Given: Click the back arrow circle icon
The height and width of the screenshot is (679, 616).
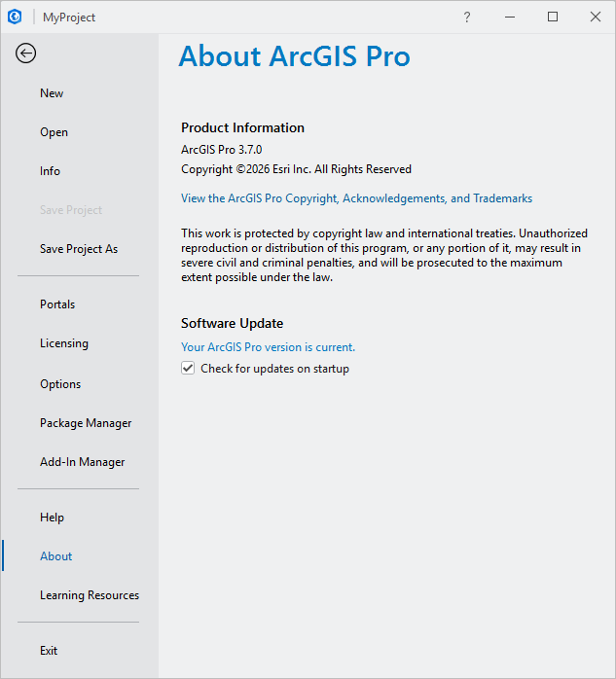Looking at the screenshot, I should (26, 54).
